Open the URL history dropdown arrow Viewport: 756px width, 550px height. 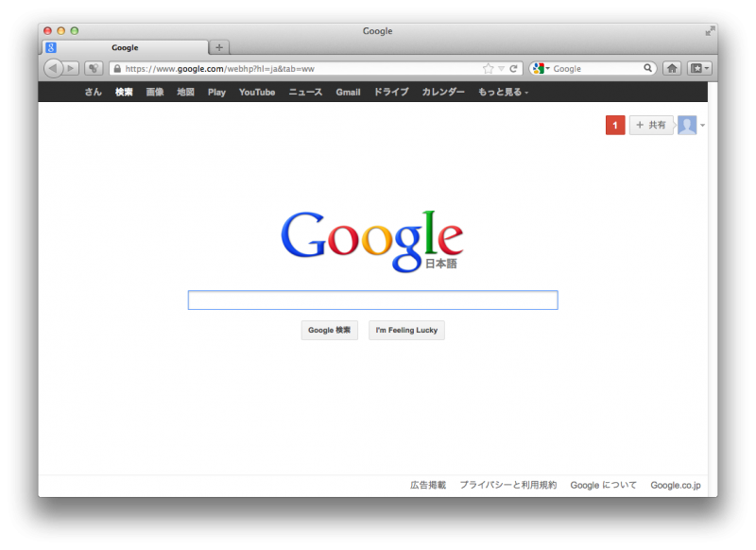point(502,68)
